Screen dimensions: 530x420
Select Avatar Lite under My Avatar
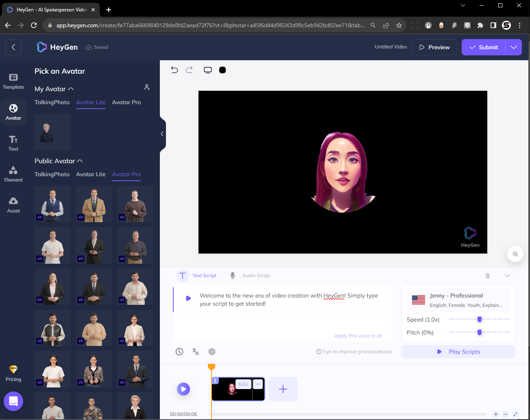(91, 102)
